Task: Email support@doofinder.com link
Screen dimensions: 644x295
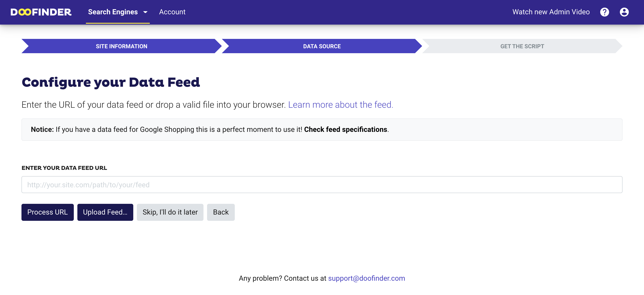Action: pos(366,278)
